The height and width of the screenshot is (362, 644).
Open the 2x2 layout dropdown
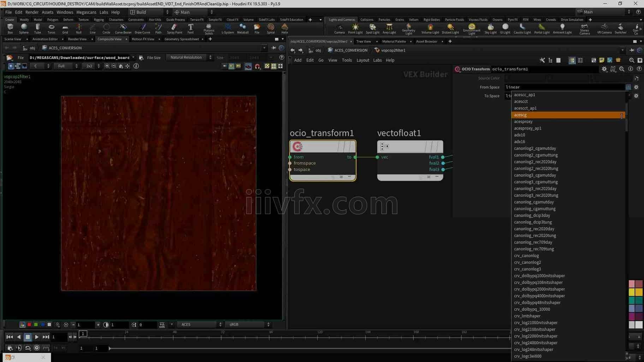91,66
